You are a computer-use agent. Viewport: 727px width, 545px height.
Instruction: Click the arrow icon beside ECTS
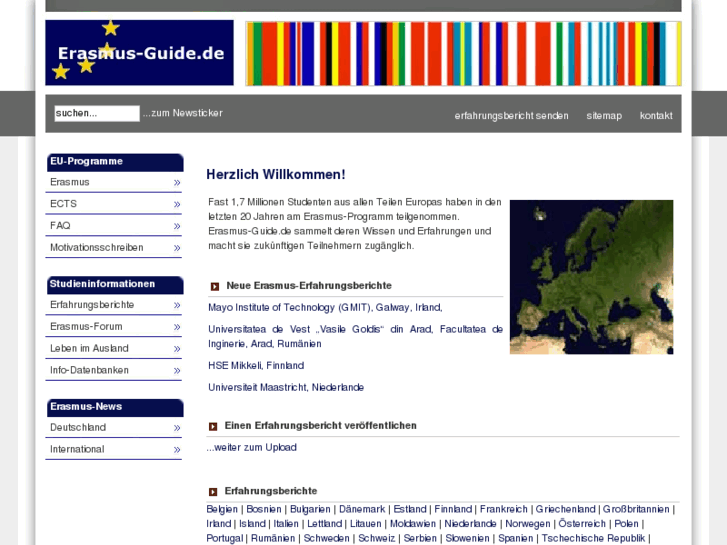177,205
